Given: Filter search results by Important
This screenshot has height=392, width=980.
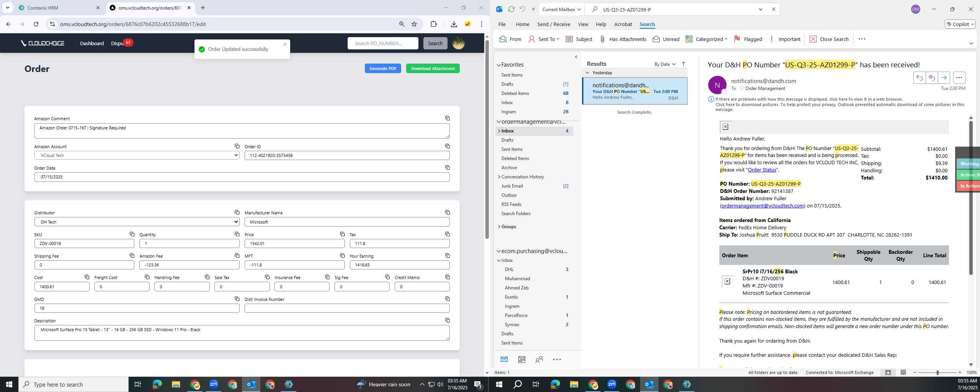Looking at the screenshot, I should coord(784,39).
